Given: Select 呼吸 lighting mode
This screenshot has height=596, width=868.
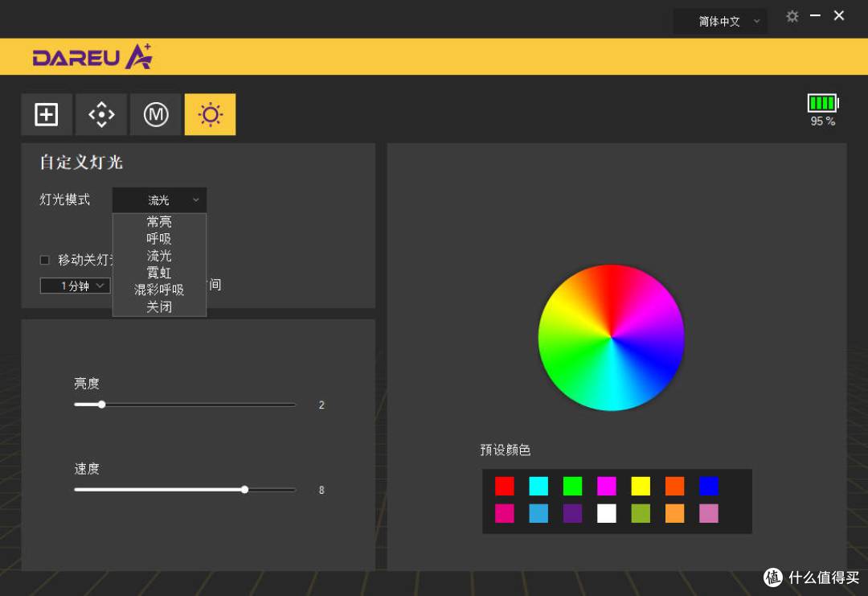Looking at the screenshot, I should coord(159,239).
